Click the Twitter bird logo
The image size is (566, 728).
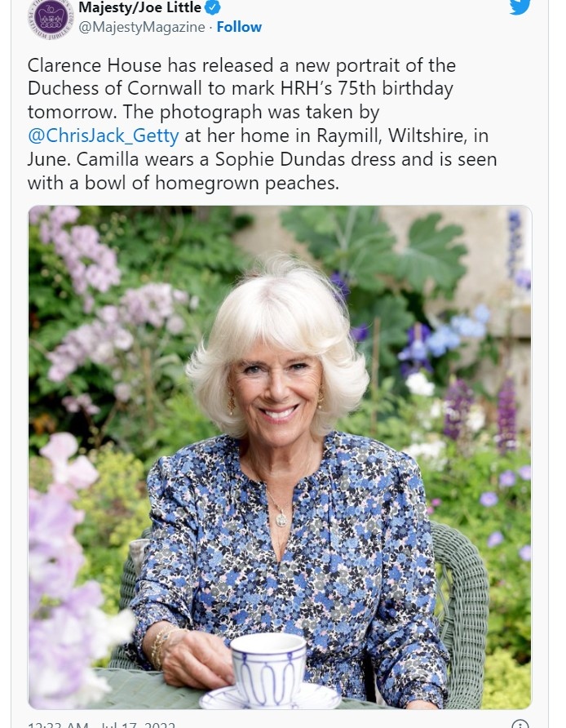(x=520, y=7)
